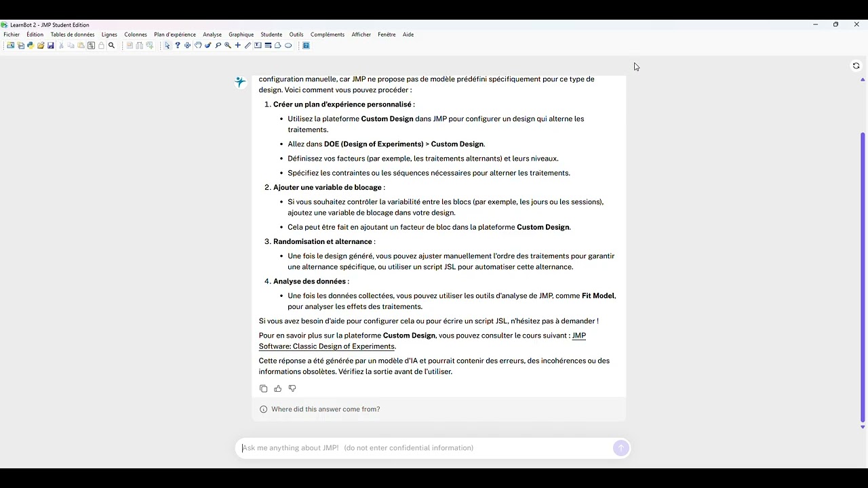Click the heading 'Ajouter une variable de blocage'

click(x=328, y=188)
